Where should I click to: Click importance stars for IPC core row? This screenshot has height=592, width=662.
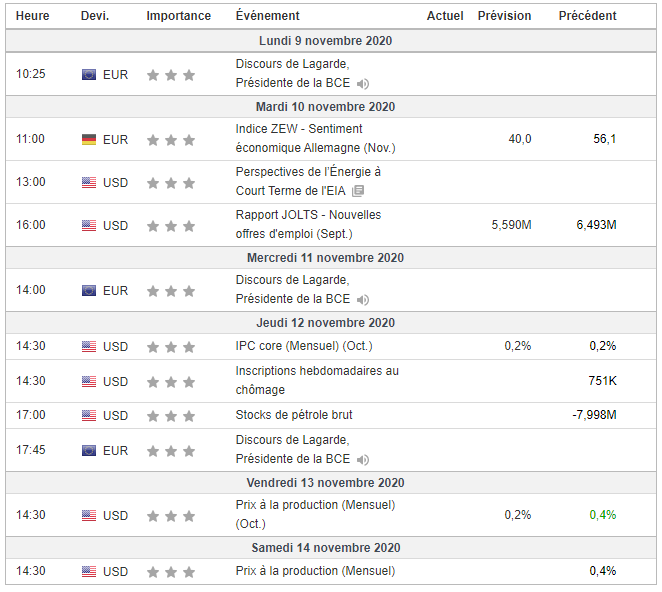(171, 347)
